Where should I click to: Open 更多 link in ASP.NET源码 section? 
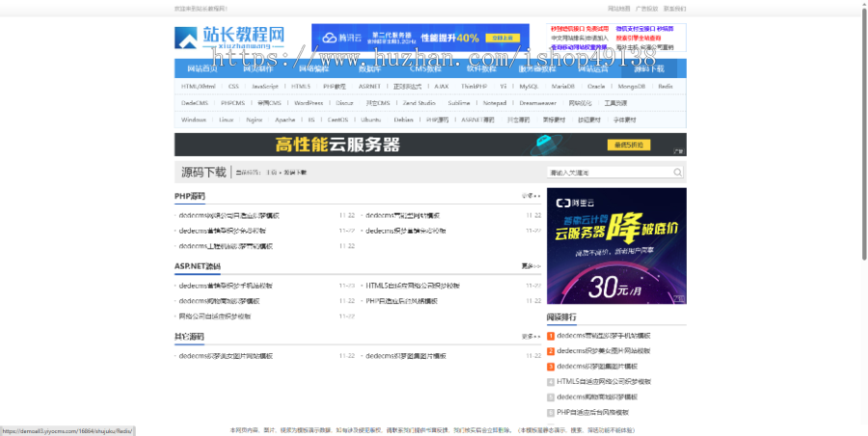[x=530, y=266]
